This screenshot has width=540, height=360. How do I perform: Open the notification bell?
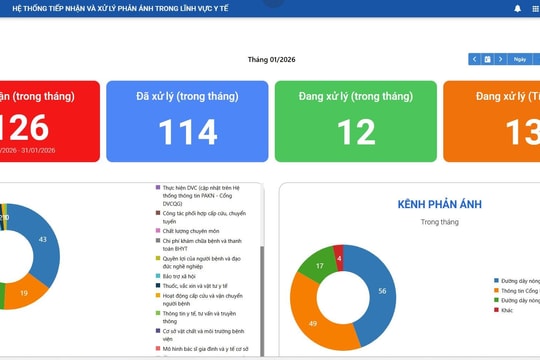(517, 9)
